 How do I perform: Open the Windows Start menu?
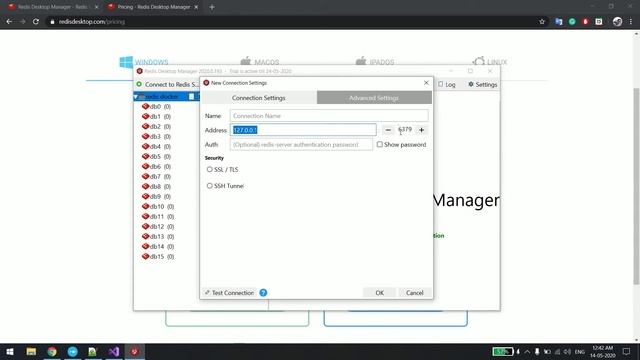[10, 351]
